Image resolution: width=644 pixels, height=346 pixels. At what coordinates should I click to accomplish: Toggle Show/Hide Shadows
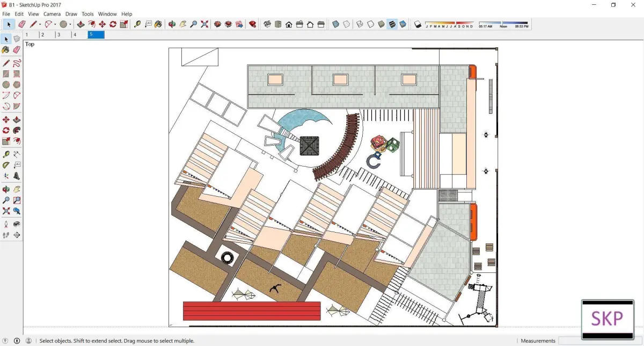pos(418,24)
